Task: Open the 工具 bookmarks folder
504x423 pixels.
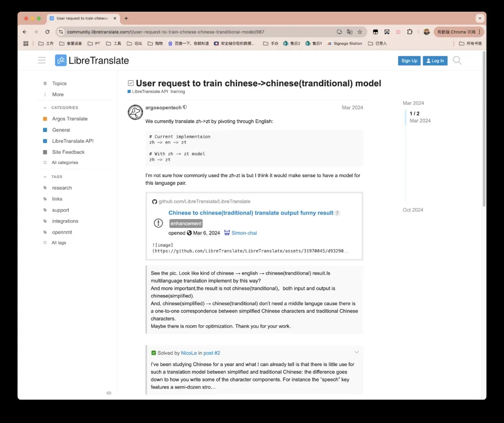Action: (113, 43)
